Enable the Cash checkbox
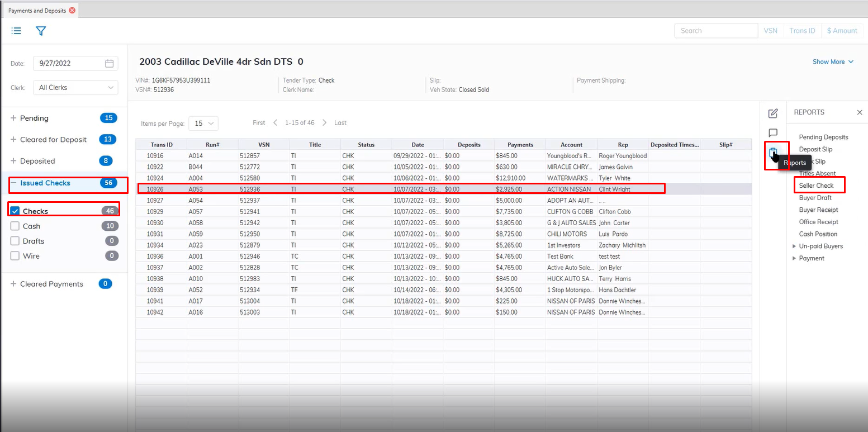 click(15, 226)
